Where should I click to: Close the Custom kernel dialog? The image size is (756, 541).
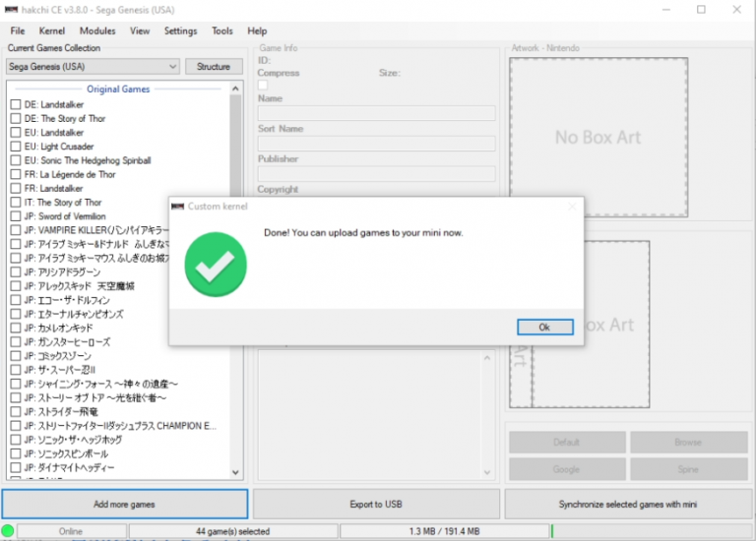571,207
